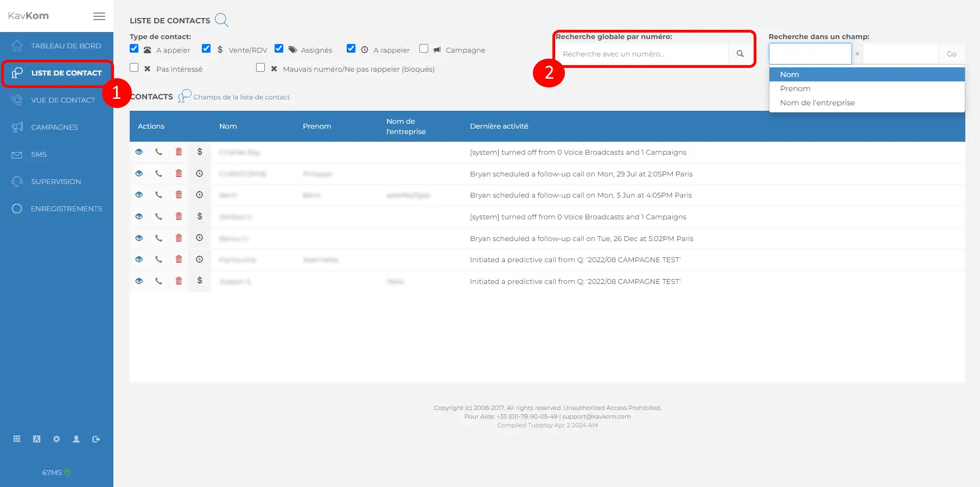Screen dimensions: 980x487
Task: Choose 'Nom de l'entreprise' in dropdown list
Action: pyautogui.click(x=817, y=103)
